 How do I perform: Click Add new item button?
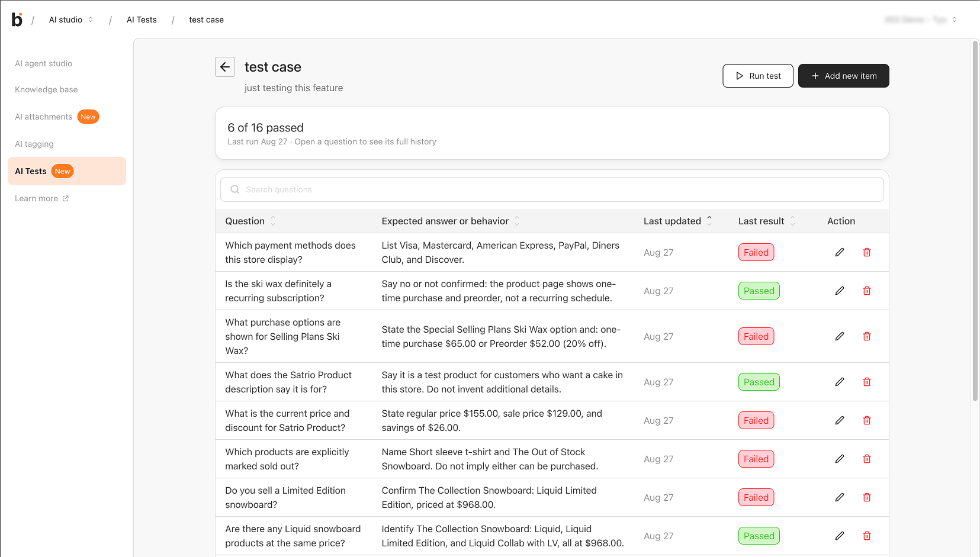[x=844, y=76]
